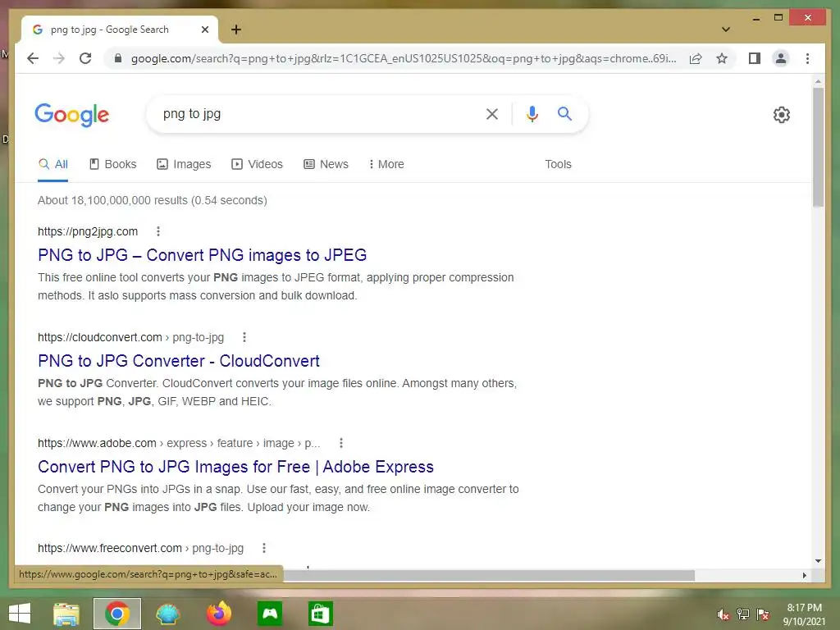Click the forward navigation arrow

click(59, 58)
